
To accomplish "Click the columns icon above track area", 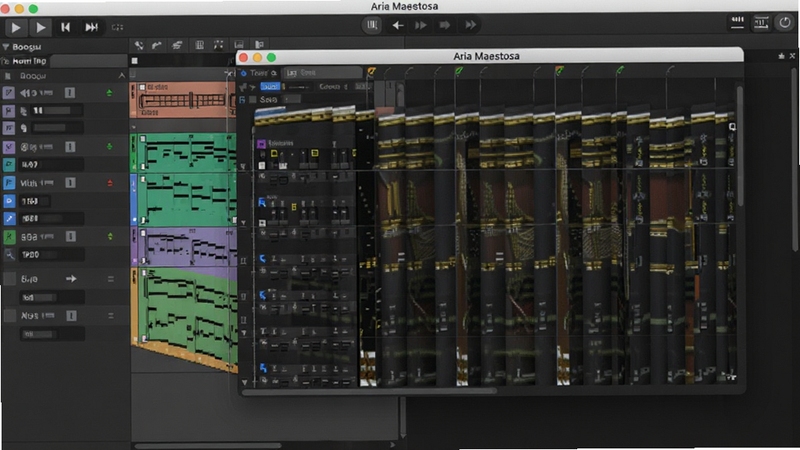I will tap(199, 45).
